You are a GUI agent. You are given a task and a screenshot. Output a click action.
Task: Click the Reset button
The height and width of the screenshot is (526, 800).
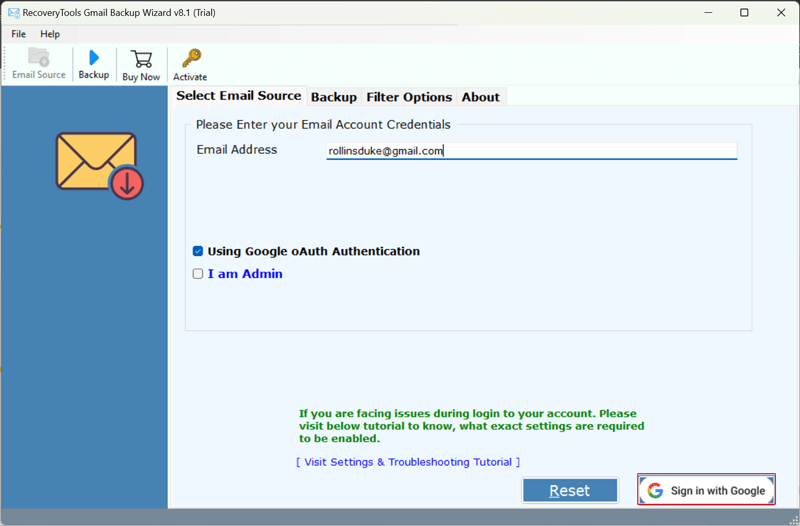570,490
